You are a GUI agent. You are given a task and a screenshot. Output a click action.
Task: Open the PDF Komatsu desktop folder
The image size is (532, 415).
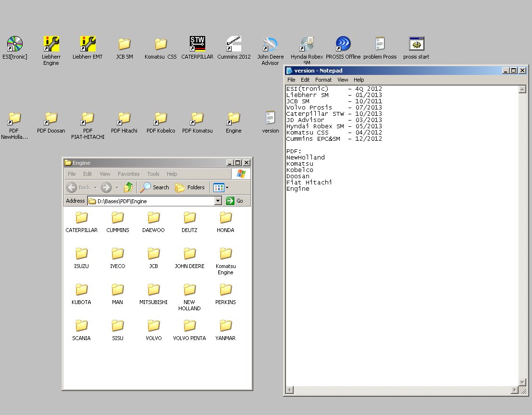(x=197, y=119)
